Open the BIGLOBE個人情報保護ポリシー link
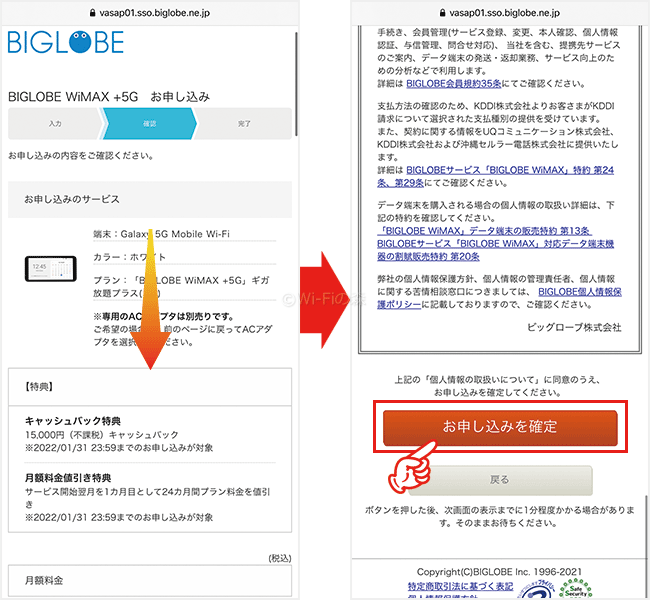The width and height of the screenshot is (650, 600). (x=499, y=298)
